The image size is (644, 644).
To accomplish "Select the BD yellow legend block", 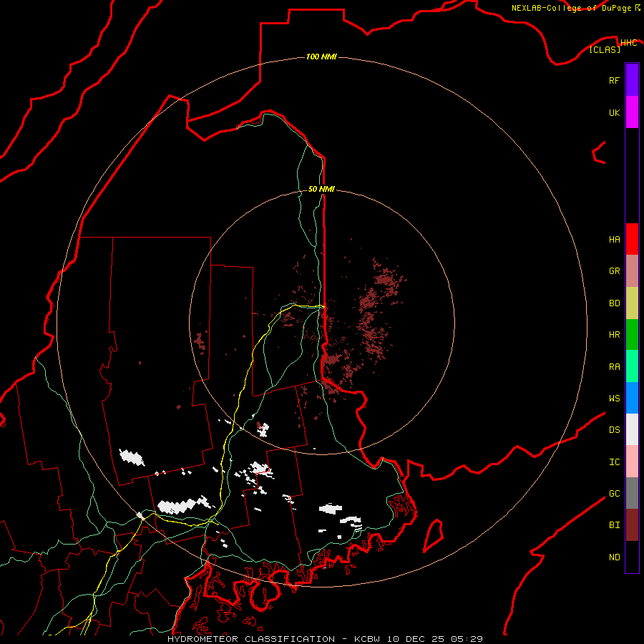I will point(632,303).
